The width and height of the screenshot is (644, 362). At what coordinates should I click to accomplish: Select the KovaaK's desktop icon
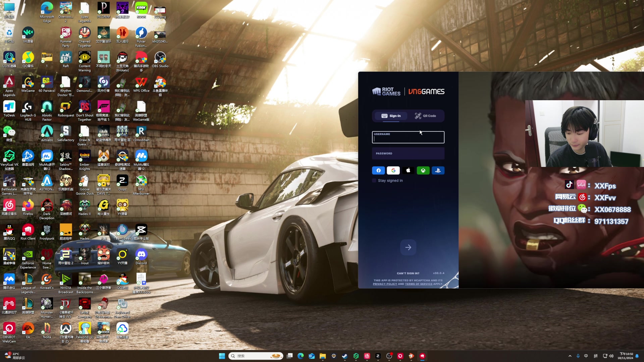point(47,281)
